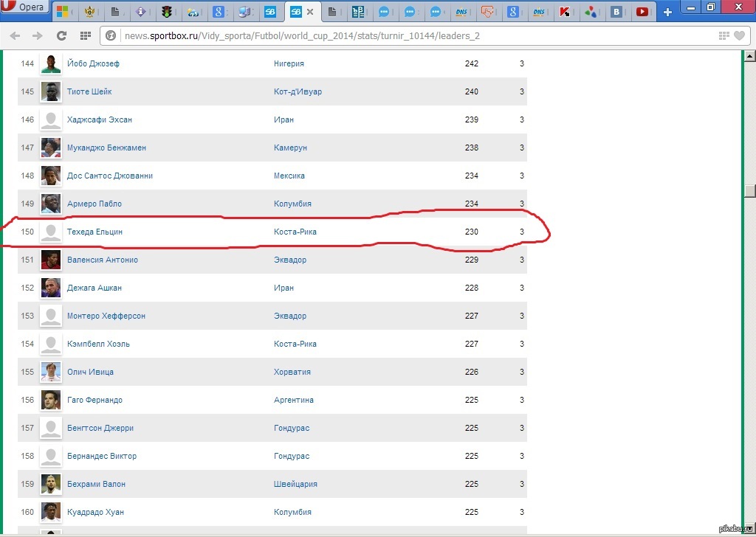756x537 pixels.
Task: Click the photo of Олич Ивица
Action: pyautogui.click(x=51, y=372)
